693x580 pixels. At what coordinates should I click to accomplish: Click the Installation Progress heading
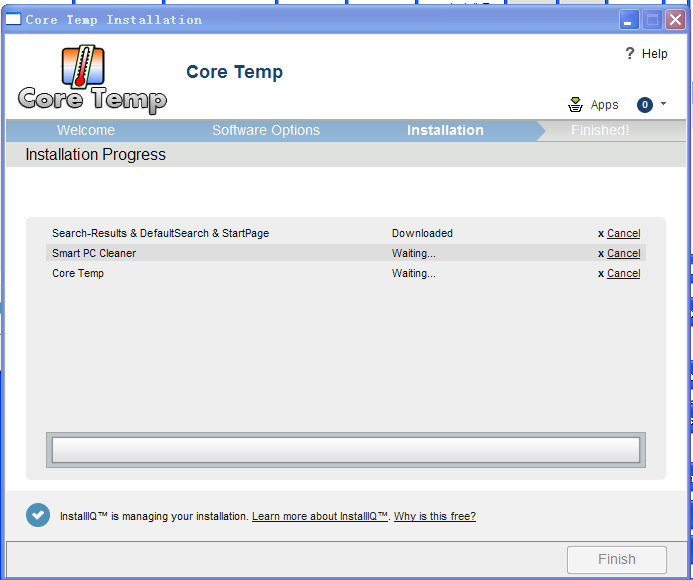(x=95, y=154)
